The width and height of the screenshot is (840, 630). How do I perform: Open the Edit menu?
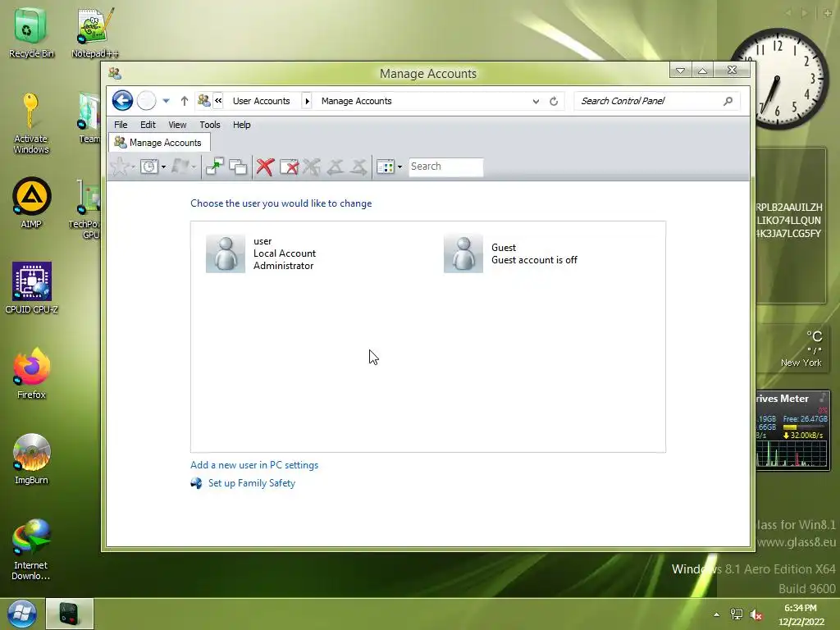tap(148, 125)
